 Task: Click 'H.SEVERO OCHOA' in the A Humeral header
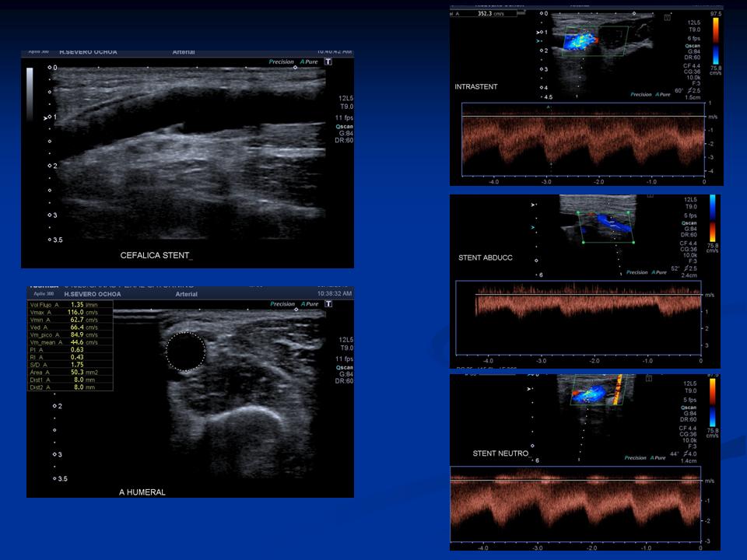pyautogui.click(x=93, y=294)
